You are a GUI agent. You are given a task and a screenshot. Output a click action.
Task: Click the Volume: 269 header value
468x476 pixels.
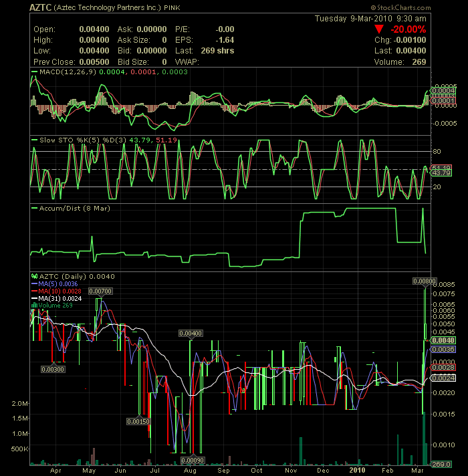click(x=400, y=62)
